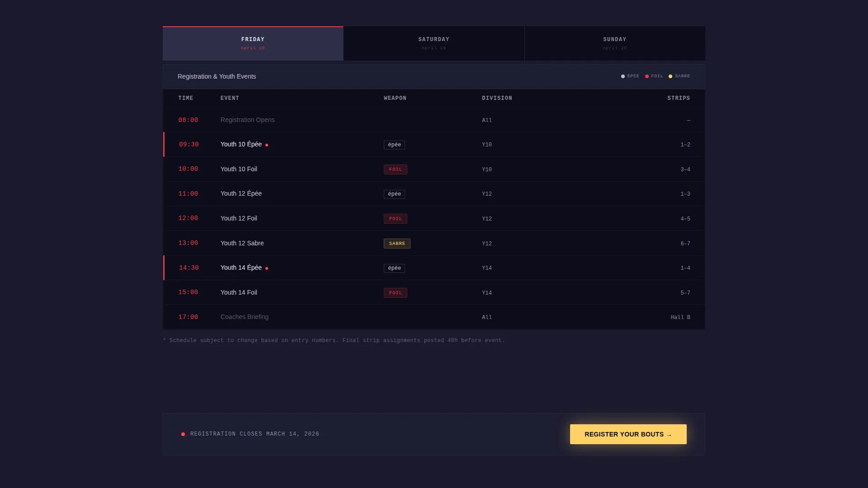This screenshot has height=488, width=868.
Task: Click division All in Coaches Briefing row
Action: tap(487, 317)
